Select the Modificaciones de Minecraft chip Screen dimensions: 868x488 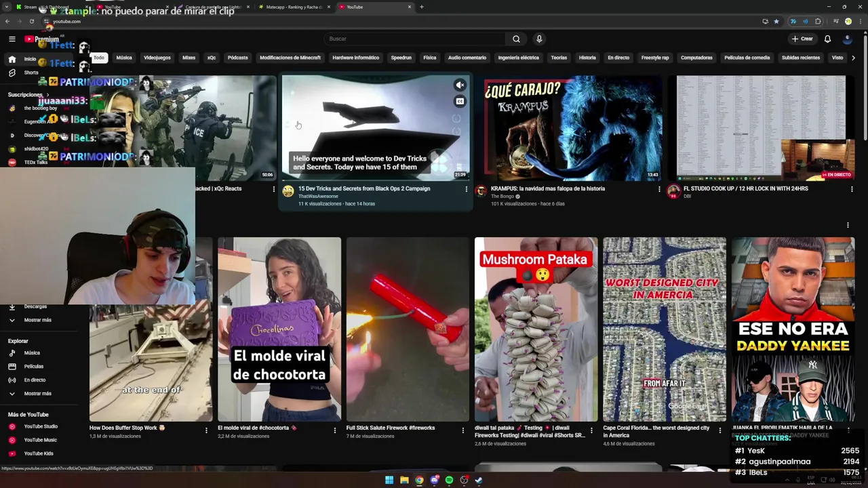(290, 58)
